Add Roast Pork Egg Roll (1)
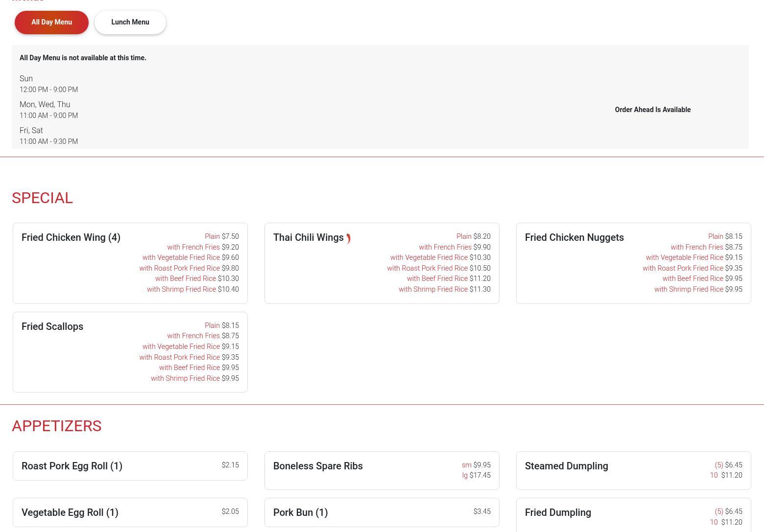The width and height of the screenshot is (764, 532). [72, 466]
